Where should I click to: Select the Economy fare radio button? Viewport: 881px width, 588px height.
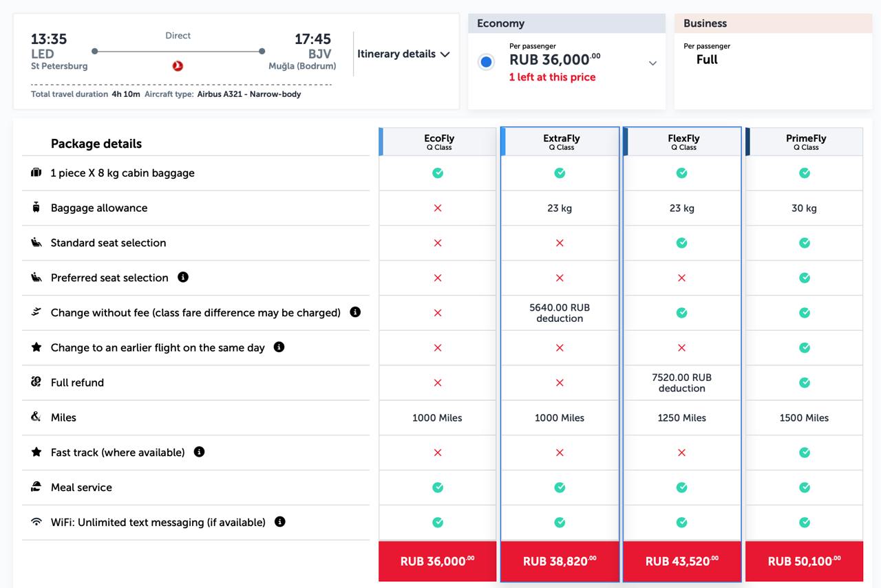coord(487,62)
